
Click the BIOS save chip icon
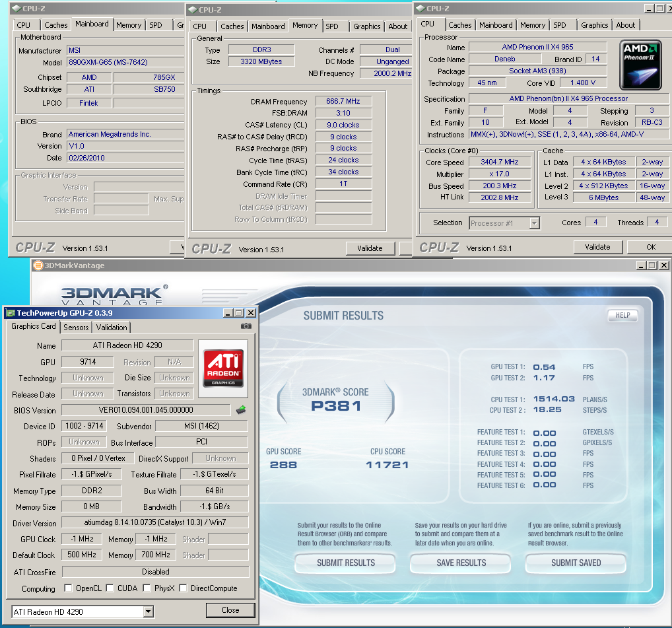[x=241, y=410]
